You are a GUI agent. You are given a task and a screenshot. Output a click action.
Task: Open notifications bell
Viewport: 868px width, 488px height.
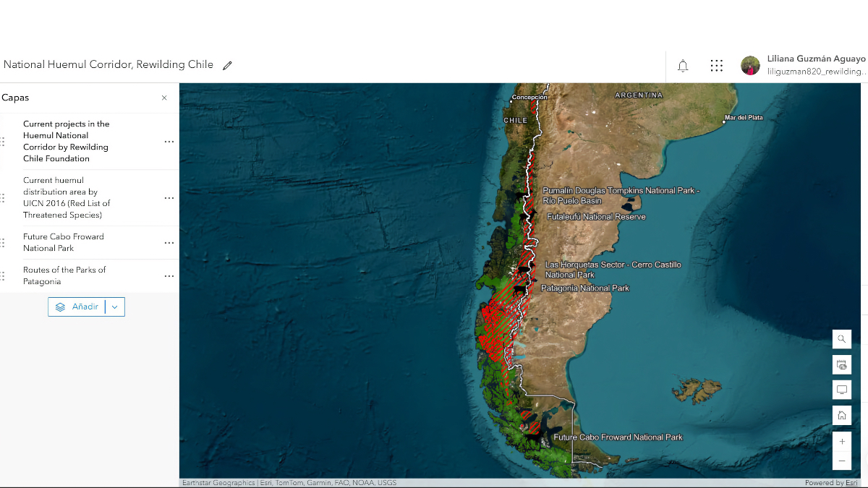pyautogui.click(x=682, y=65)
